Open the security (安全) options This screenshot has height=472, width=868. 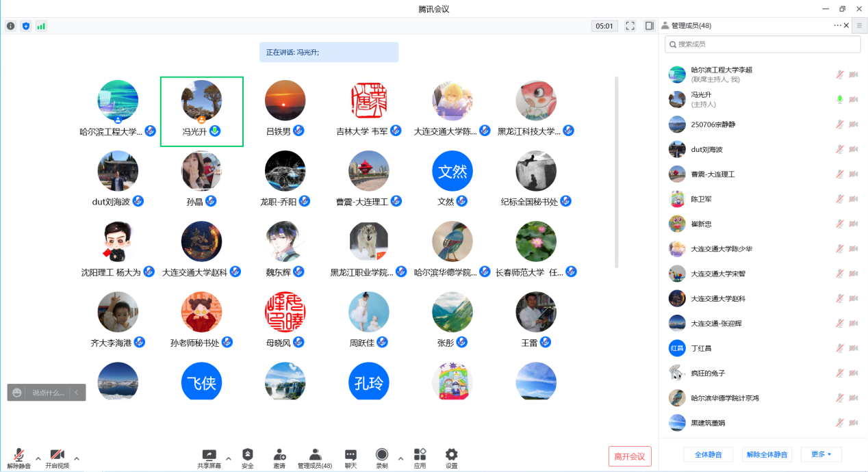click(248, 455)
